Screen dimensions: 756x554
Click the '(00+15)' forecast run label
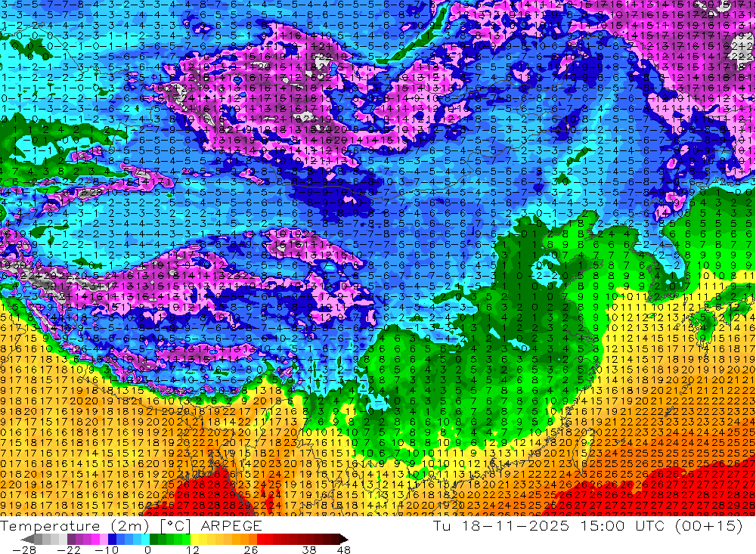(709, 526)
